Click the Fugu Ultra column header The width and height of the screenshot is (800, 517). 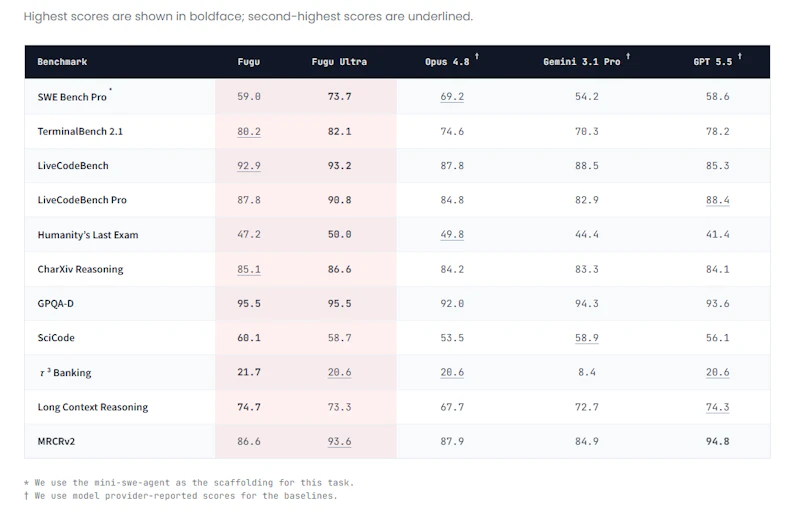(339, 62)
